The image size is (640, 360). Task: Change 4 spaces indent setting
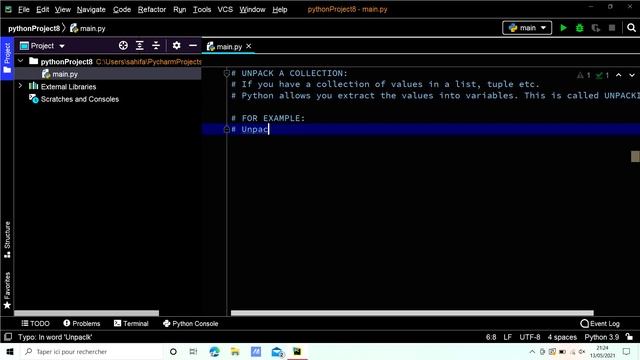(x=562, y=337)
